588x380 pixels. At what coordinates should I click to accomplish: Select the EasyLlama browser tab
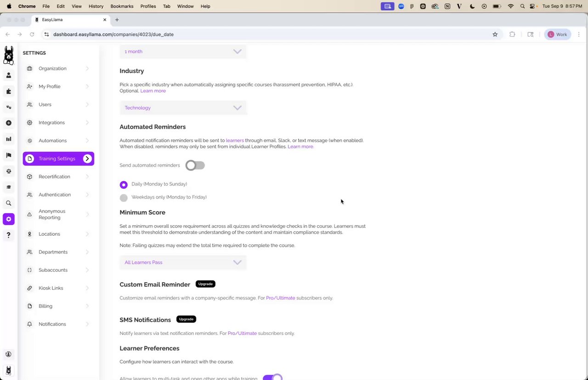pos(71,20)
